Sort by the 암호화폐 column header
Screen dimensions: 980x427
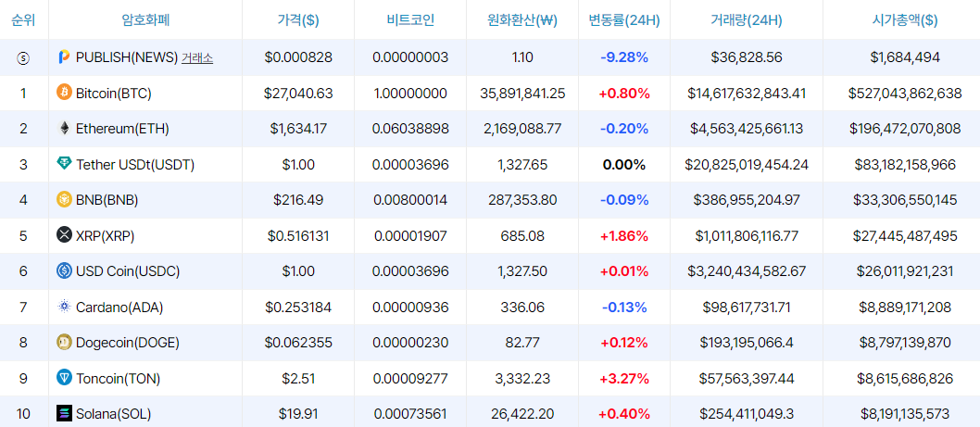(145, 20)
